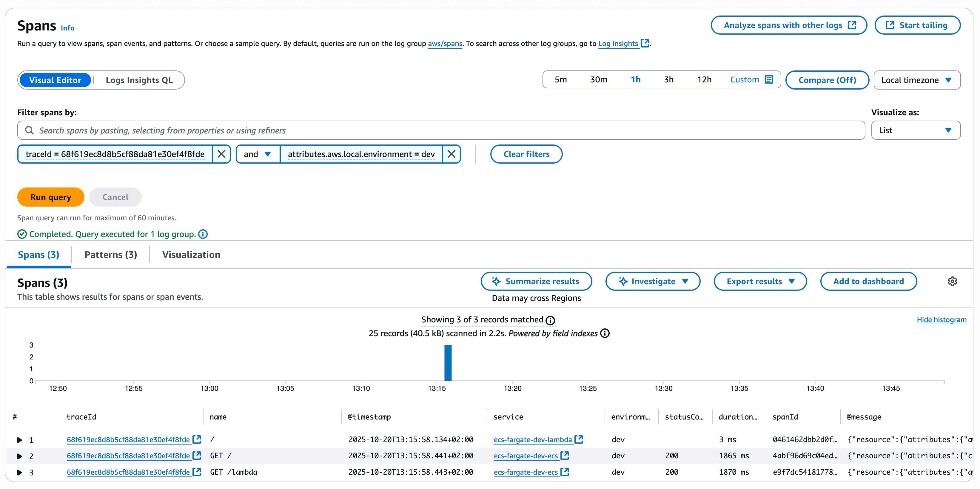980x489 pixels.
Task: Select the 12h time range option
Action: (x=704, y=79)
